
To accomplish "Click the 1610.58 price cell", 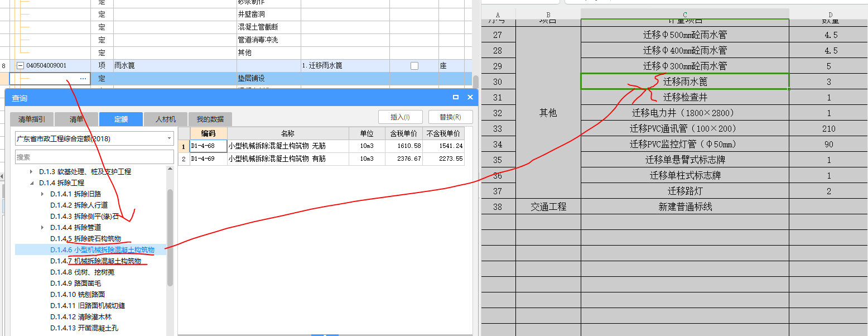I will 404,146.
